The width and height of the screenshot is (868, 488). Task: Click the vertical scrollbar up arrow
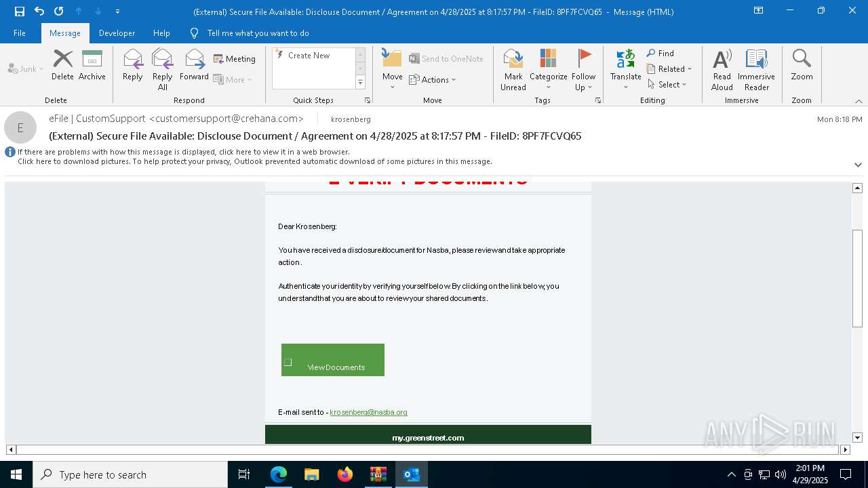pos(857,188)
